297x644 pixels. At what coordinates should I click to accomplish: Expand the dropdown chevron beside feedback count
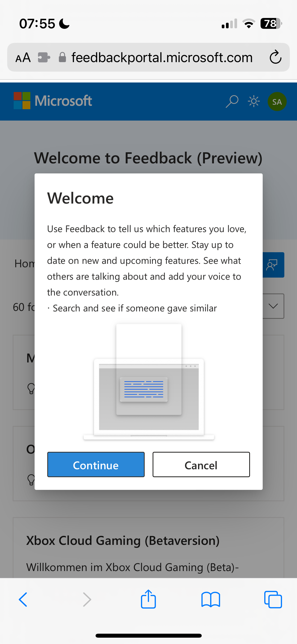(273, 306)
